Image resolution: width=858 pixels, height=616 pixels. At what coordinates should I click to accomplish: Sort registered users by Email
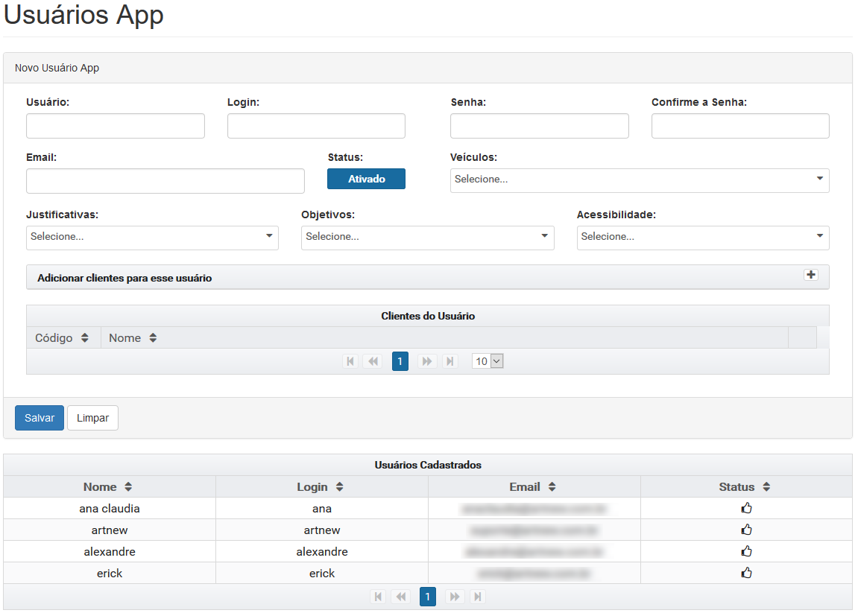point(552,486)
